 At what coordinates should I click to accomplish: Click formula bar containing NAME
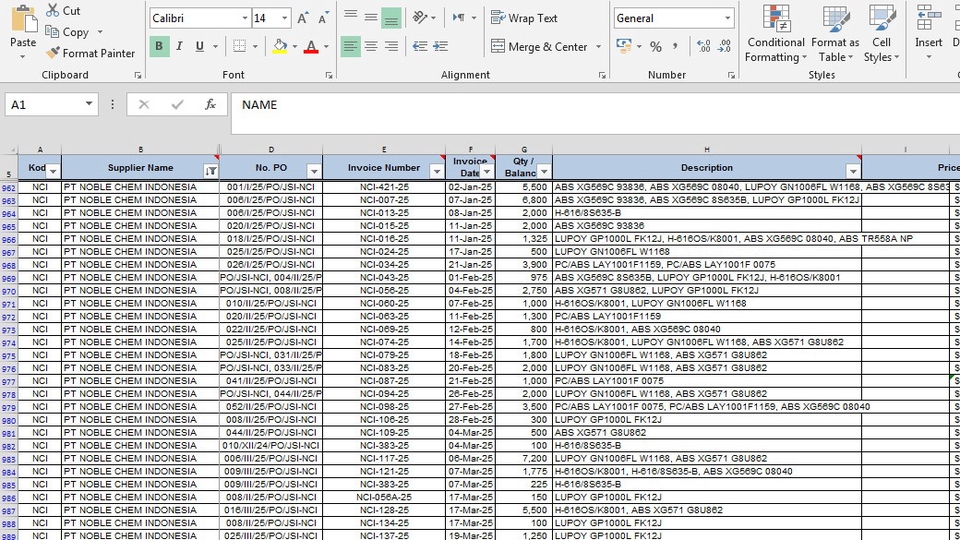tap(595, 113)
